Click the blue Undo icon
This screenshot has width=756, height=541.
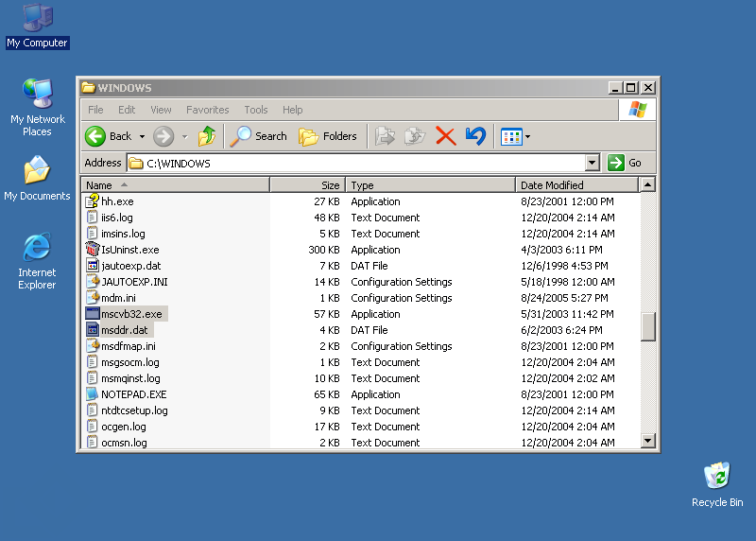coord(476,136)
